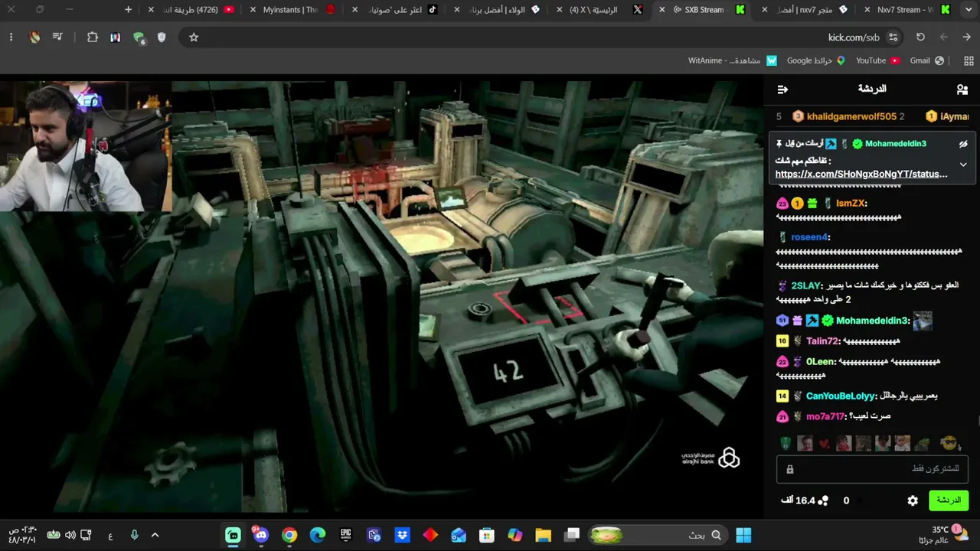Screen dimensions: 980x551
Task: Open the volume control in the system tray
Action: [x=70, y=536]
